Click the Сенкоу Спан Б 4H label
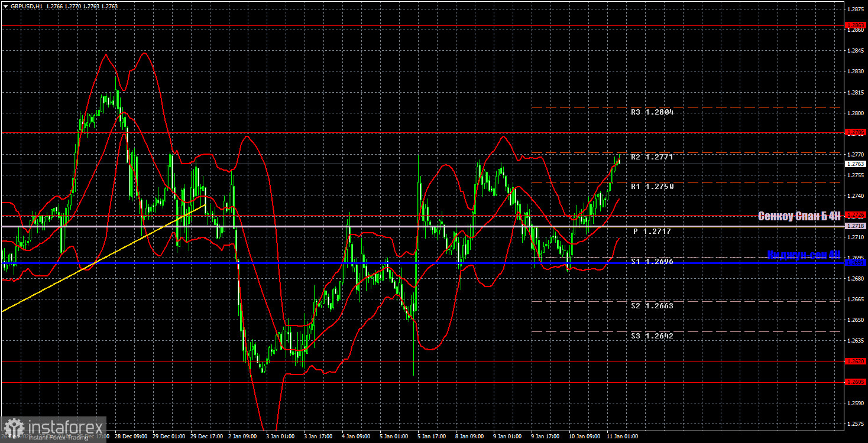 coord(799,216)
